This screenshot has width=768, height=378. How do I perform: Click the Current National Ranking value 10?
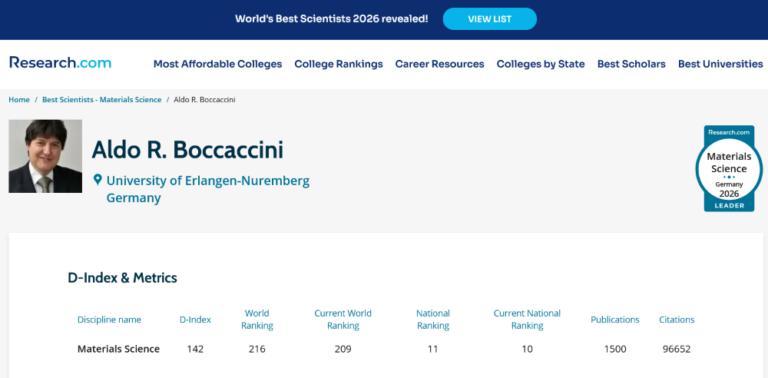coord(527,349)
